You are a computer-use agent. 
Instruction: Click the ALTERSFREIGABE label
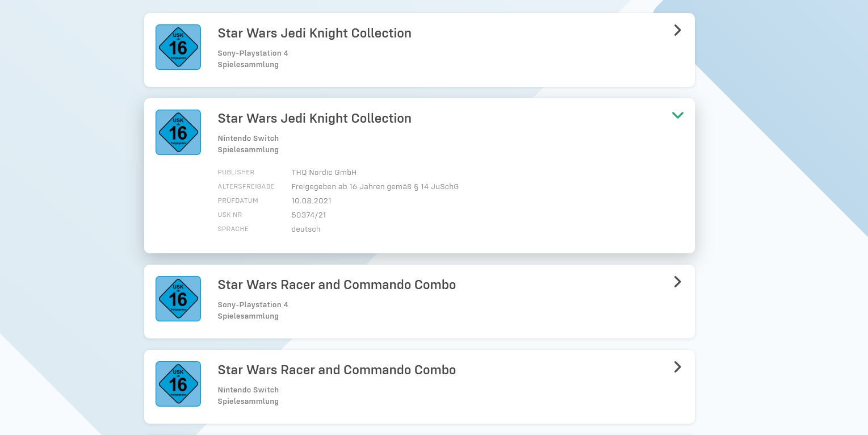[x=246, y=186]
